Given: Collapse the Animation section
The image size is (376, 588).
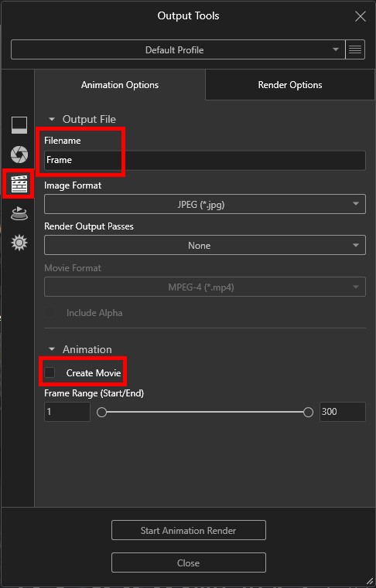Looking at the screenshot, I should [52, 349].
